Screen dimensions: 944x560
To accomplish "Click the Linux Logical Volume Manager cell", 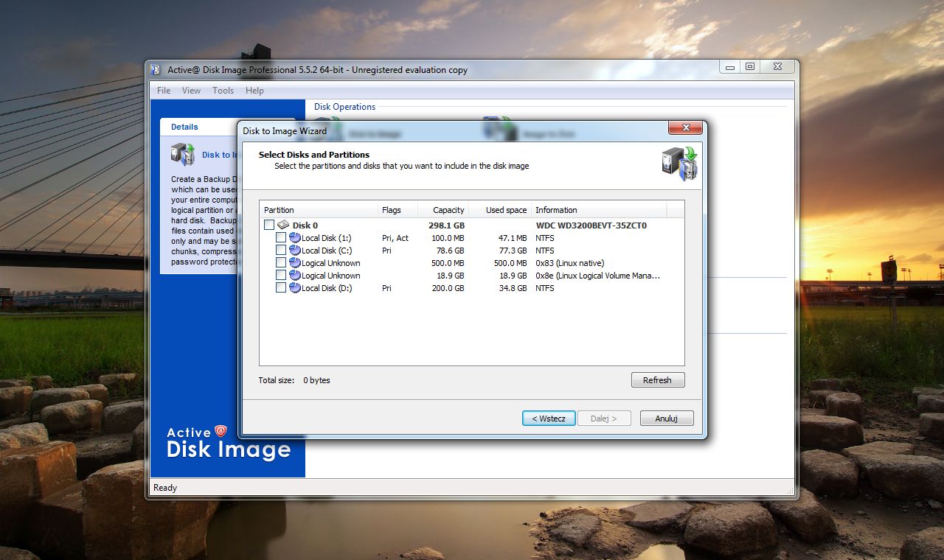I will click(x=597, y=276).
